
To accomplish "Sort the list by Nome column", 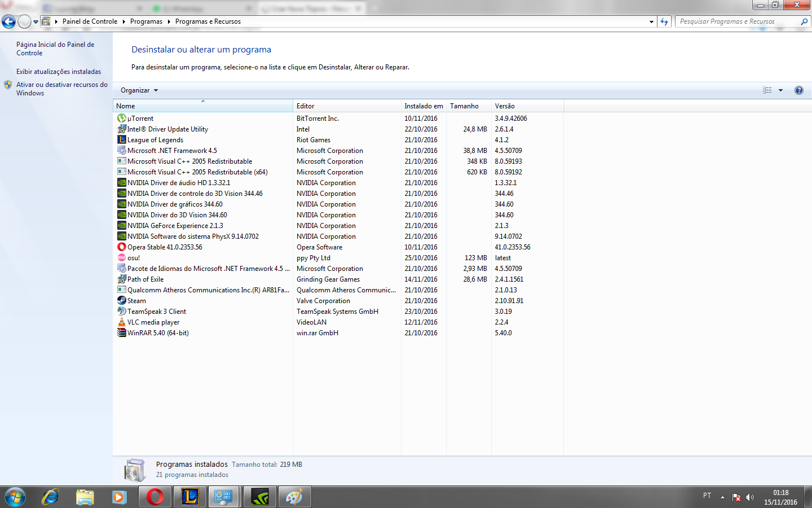I will tap(203, 106).
